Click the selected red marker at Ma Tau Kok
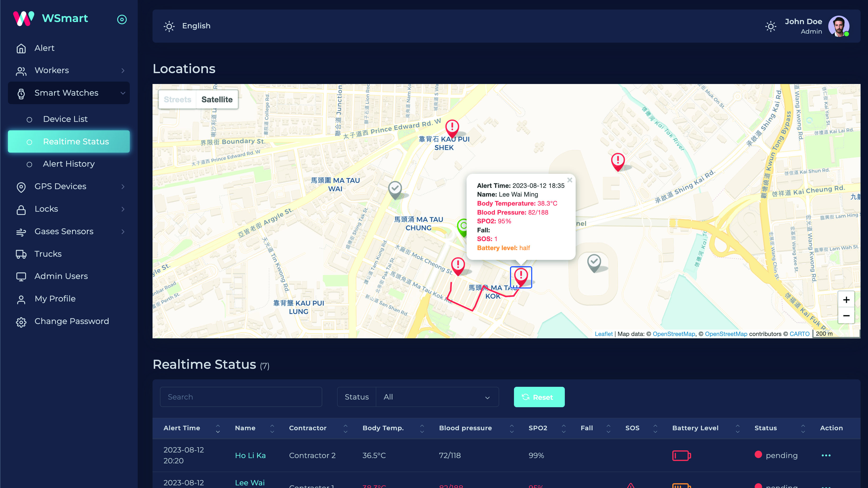Image resolution: width=868 pixels, height=488 pixels. [521, 277]
